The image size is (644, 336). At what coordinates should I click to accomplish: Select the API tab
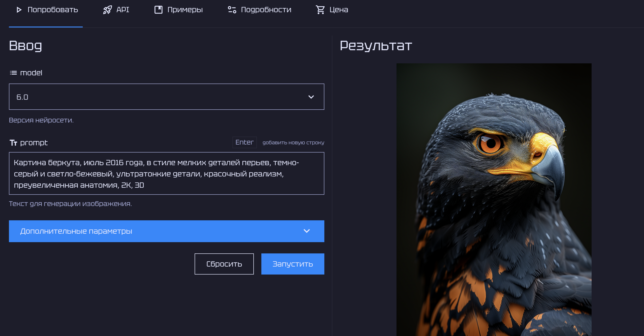[122, 10]
